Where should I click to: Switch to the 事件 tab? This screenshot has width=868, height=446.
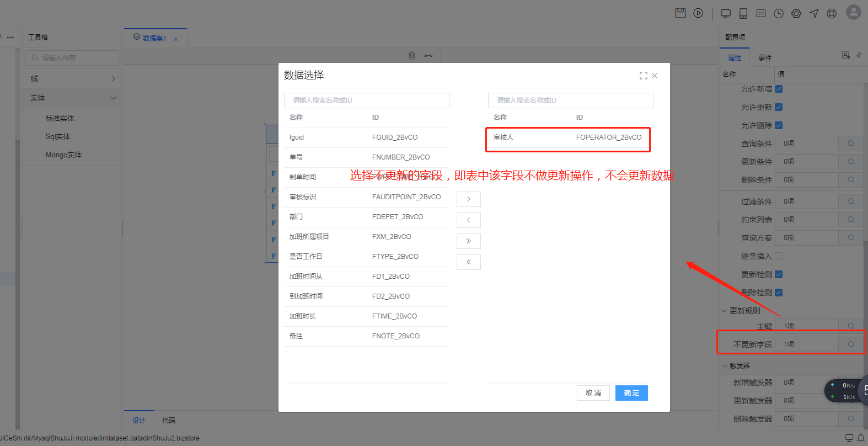pos(765,58)
